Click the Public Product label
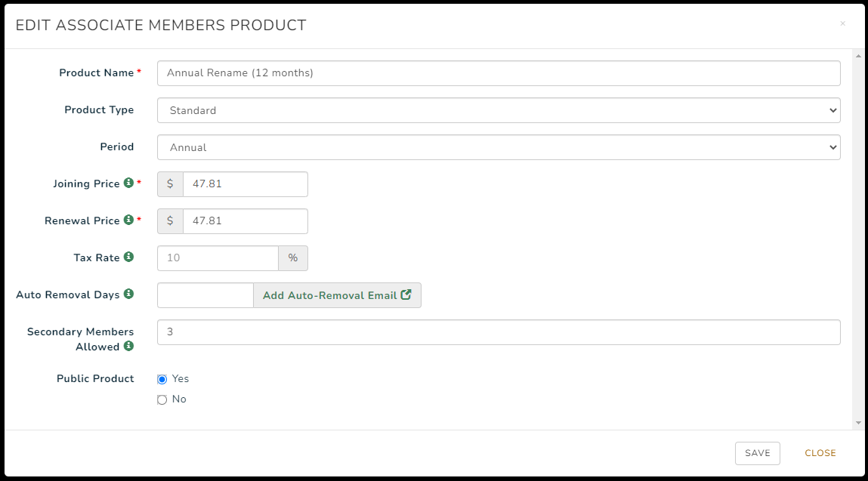Viewport: 868px width, 481px height. coord(95,378)
